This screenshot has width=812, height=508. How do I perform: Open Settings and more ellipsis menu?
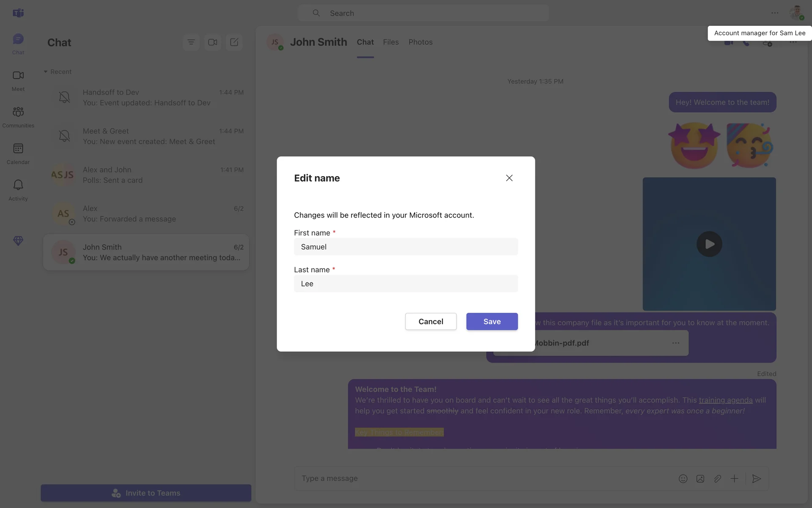774,13
